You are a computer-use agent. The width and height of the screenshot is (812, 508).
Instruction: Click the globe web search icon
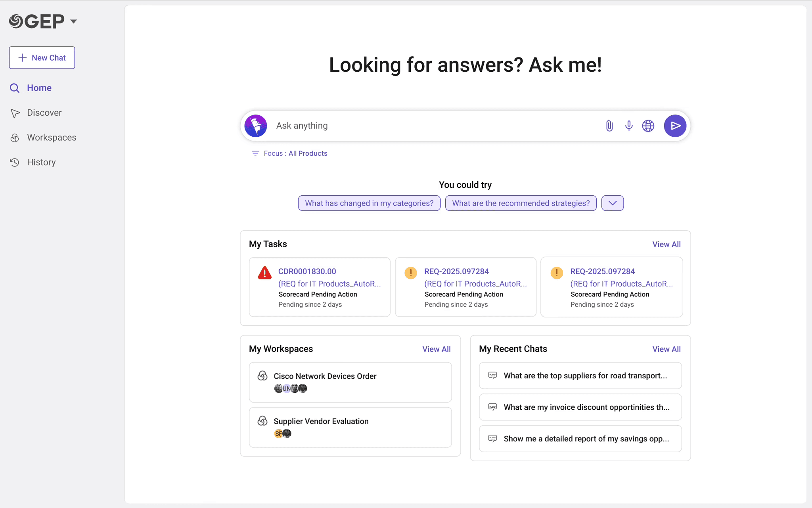pyautogui.click(x=648, y=126)
